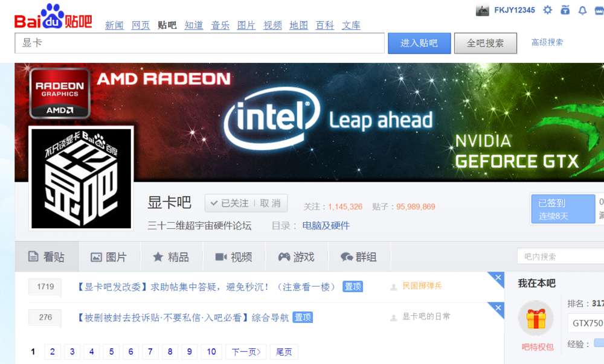Click the post count 95,989,869
604x364 pixels.
point(416,207)
